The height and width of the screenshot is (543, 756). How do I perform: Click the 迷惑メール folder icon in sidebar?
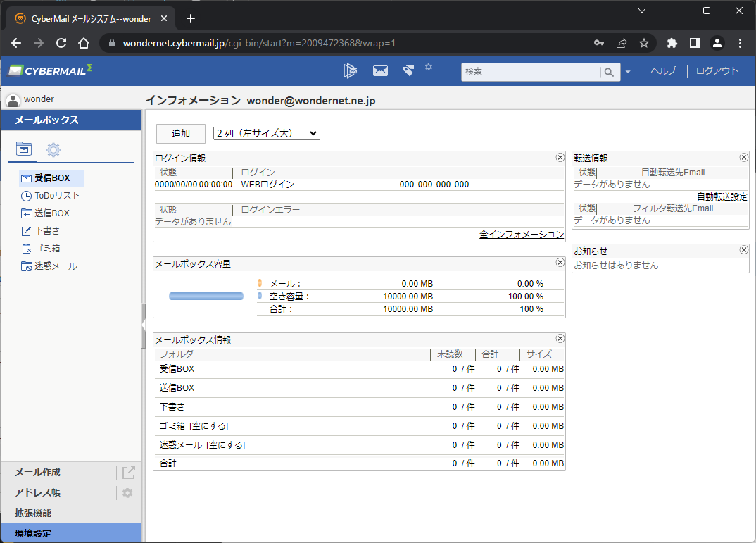pos(26,266)
